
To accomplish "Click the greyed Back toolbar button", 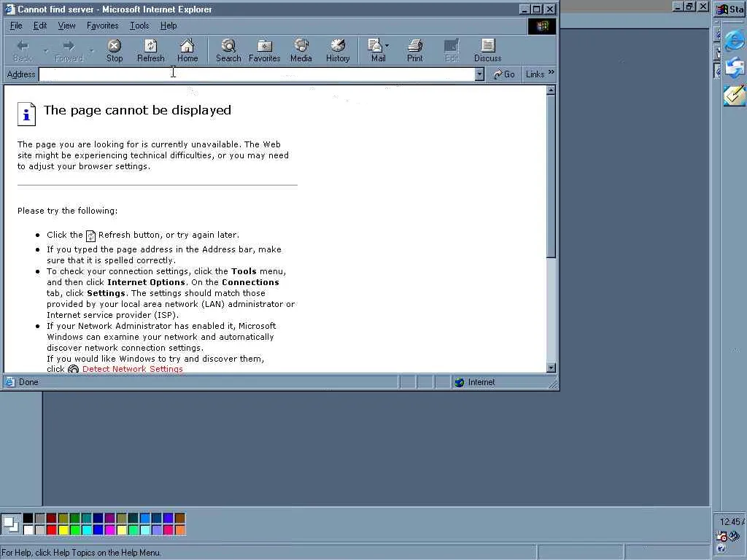I will pos(23,50).
